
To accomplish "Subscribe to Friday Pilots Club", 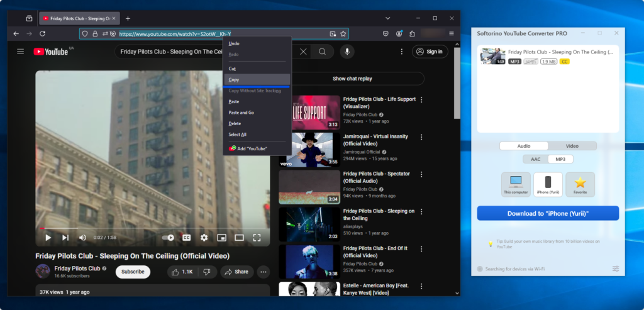I will coord(133,272).
